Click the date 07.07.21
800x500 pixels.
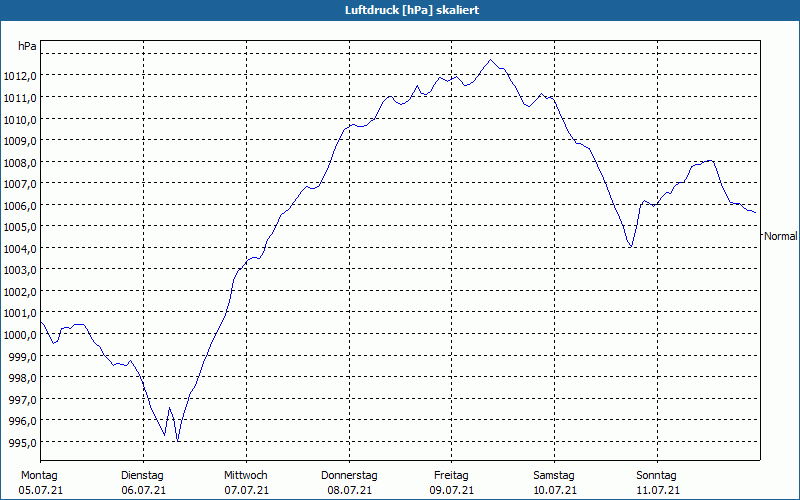[246, 491]
